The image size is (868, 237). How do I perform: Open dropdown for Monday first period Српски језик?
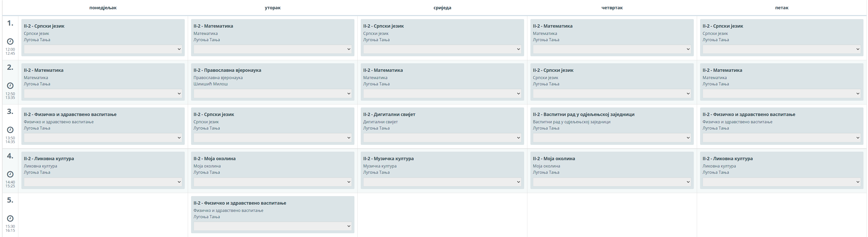coord(103,49)
